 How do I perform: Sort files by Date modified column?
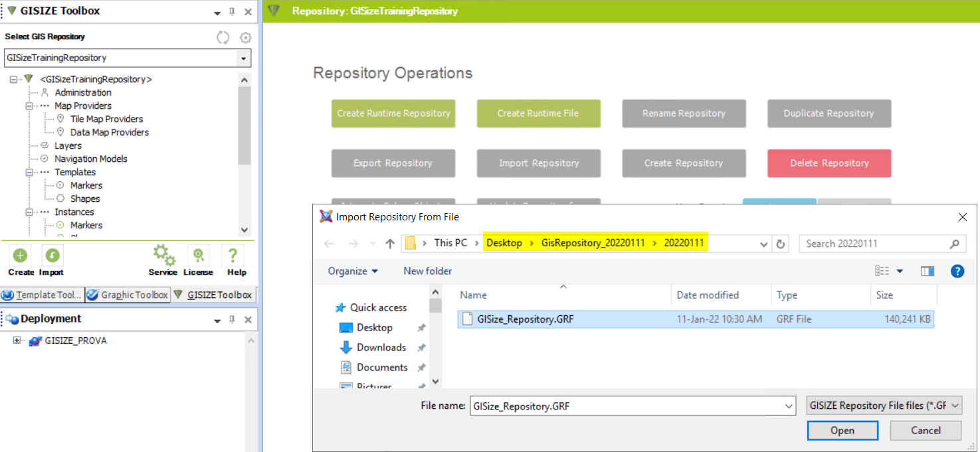tap(708, 295)
